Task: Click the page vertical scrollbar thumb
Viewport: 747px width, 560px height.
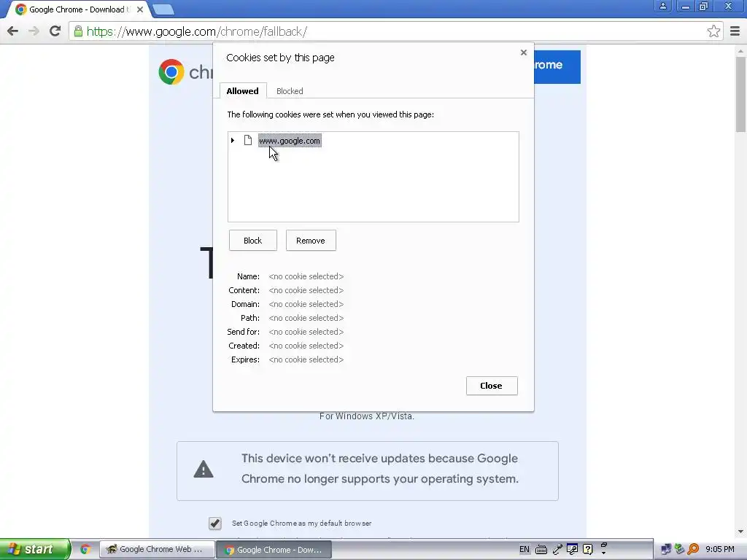Action: click(740, 94)
